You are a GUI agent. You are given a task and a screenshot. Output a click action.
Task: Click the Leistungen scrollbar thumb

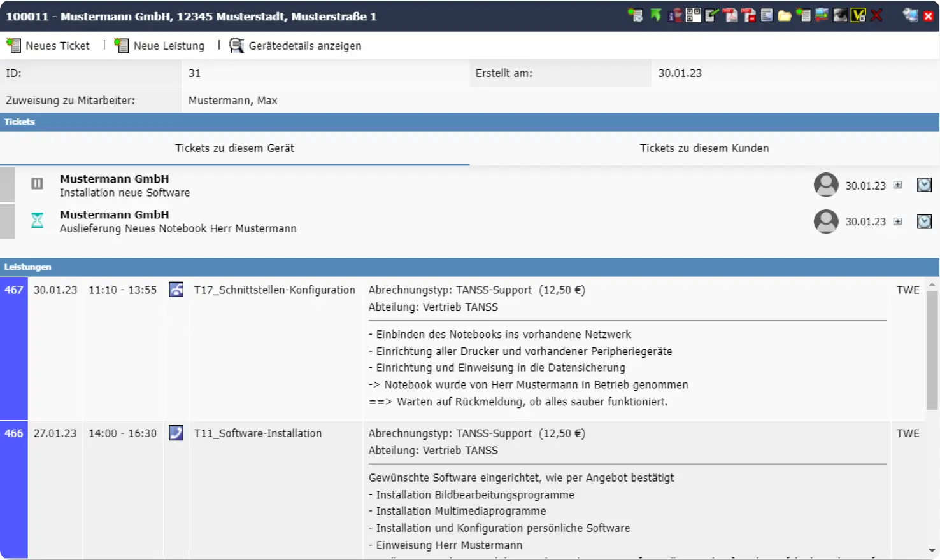[x=932, y=349]
